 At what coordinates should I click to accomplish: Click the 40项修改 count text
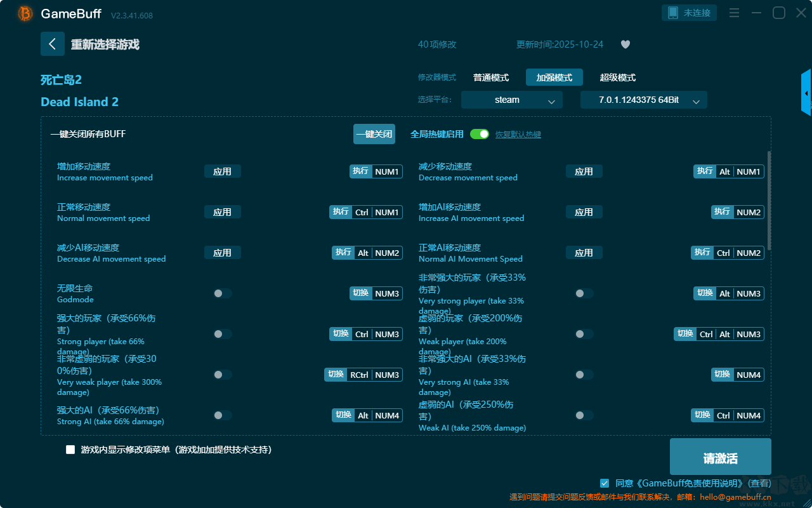[437, 44]
